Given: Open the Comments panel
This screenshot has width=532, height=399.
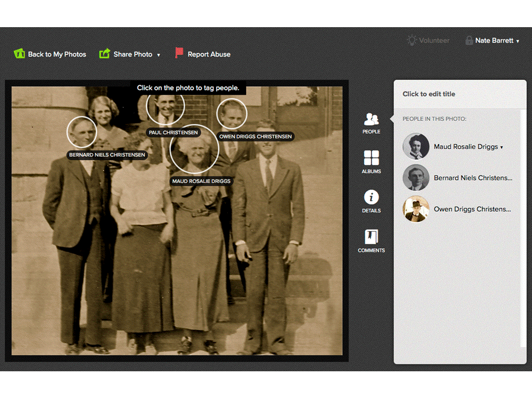Looking at the screenshot, I should (x=371, y=241).
